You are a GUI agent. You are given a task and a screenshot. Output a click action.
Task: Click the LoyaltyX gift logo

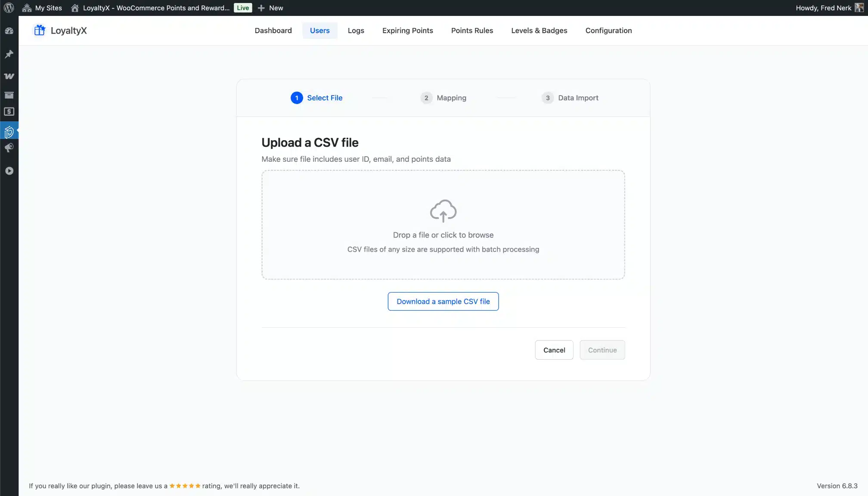tap(40, 30)
